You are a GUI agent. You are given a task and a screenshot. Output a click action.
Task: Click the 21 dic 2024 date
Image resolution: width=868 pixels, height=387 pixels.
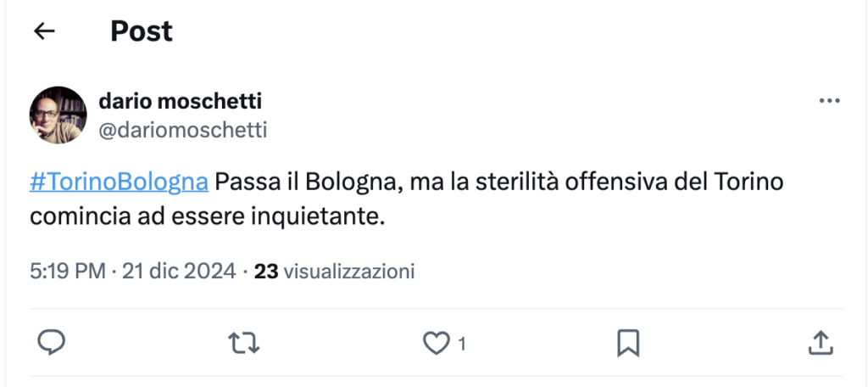[x=180, y=272]
